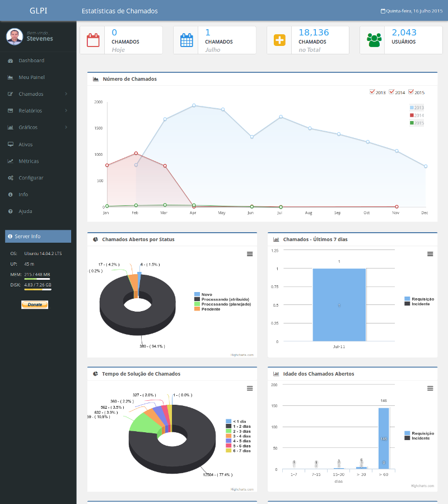This screenshot has height=504, width=448.
Task: Toggle the 2014 series checkbox
Action: coord(392,92)
